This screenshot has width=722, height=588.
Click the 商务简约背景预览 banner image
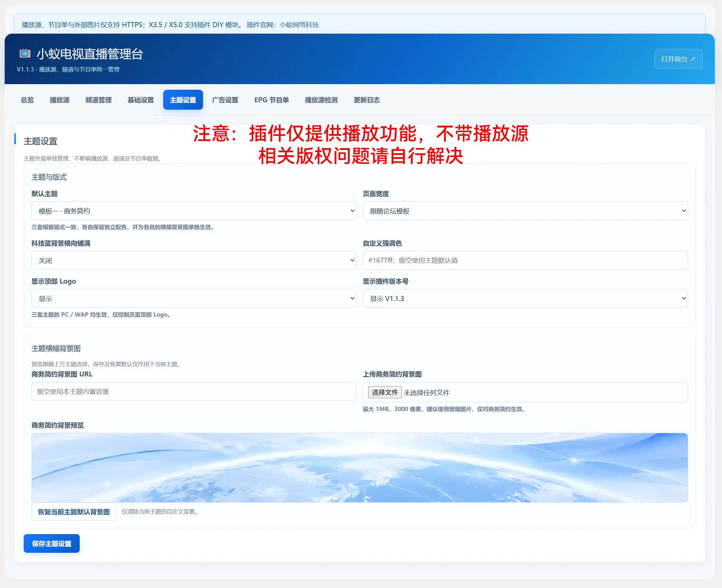pos(359,468)
